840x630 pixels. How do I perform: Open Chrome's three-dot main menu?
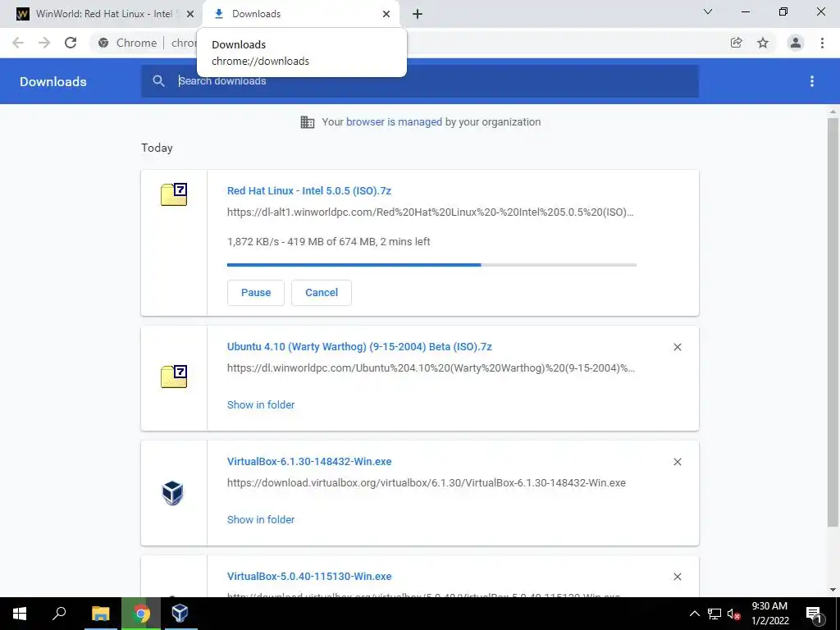pyautogui.click(x=822, y=43)
